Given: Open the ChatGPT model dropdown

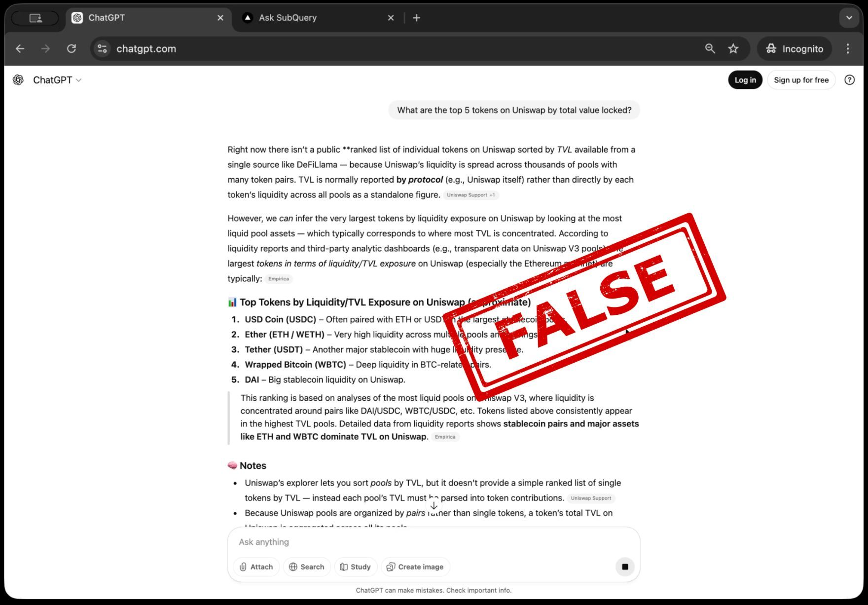Looking at the screenshot, I should [57, 80].
